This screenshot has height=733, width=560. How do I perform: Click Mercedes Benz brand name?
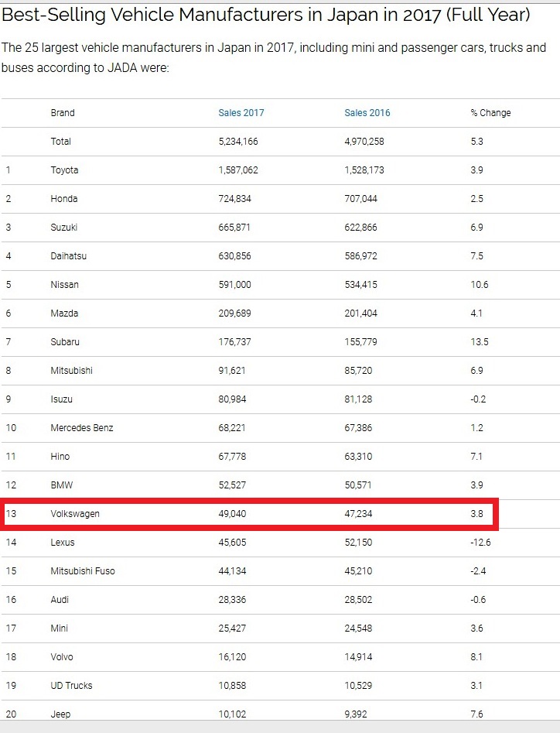click(x=82, y=428)
